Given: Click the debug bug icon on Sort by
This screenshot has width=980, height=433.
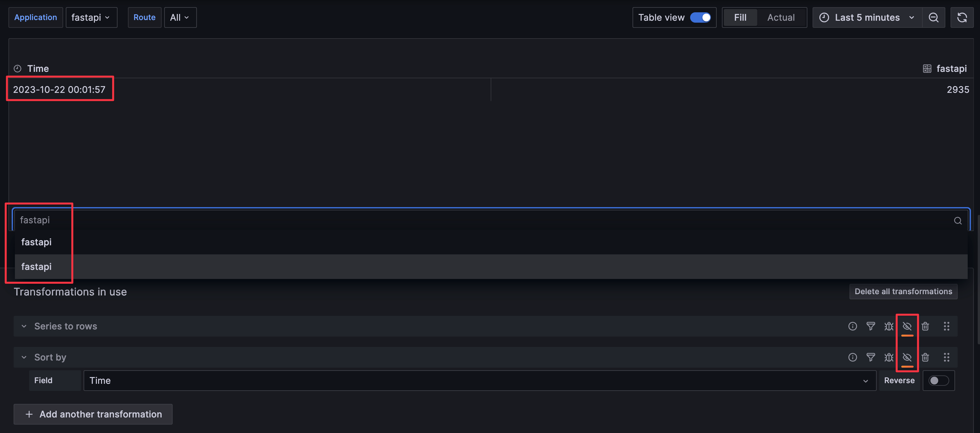Looking at the screenshot, I should point(889,357).
